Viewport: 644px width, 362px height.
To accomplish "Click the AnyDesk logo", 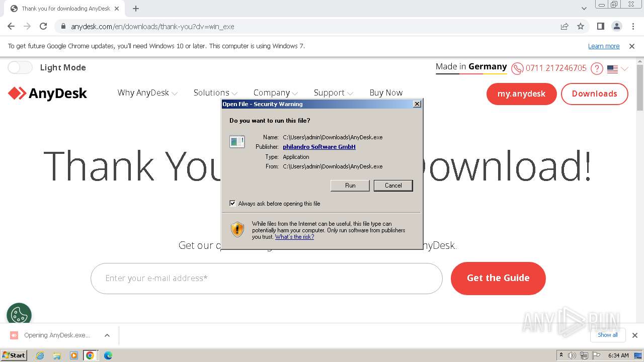I will (48, 93).
